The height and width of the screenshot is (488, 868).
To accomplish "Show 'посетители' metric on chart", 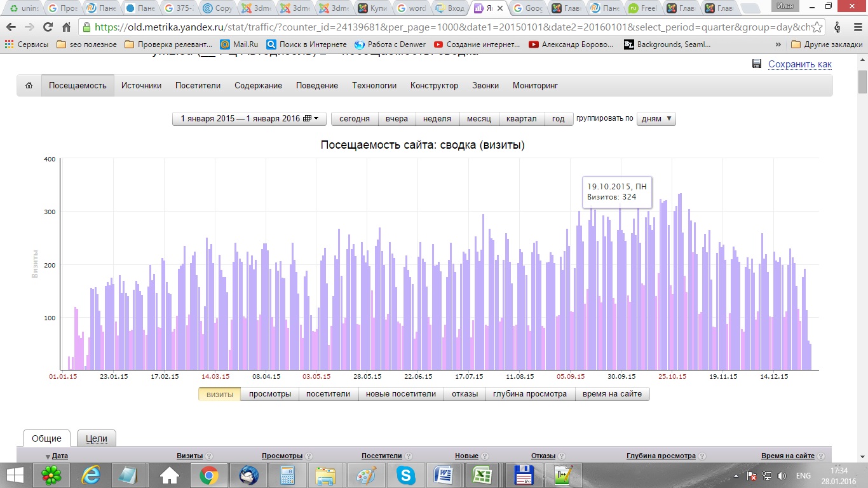I will (x=329, y=394).
